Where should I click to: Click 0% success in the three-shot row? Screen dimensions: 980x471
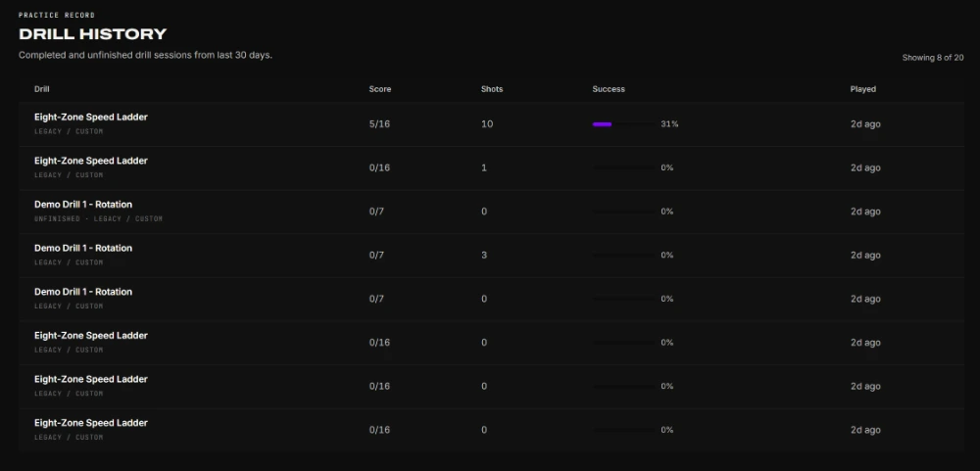pos(666,256)
